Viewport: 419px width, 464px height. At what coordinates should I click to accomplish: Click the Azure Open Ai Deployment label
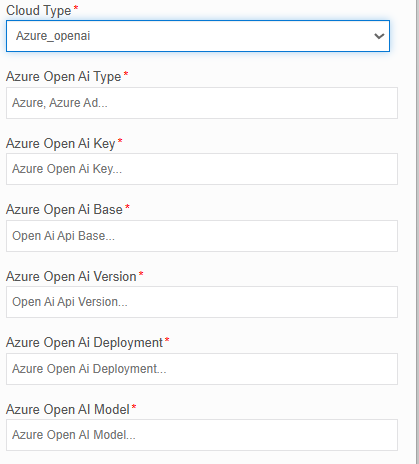84,343
